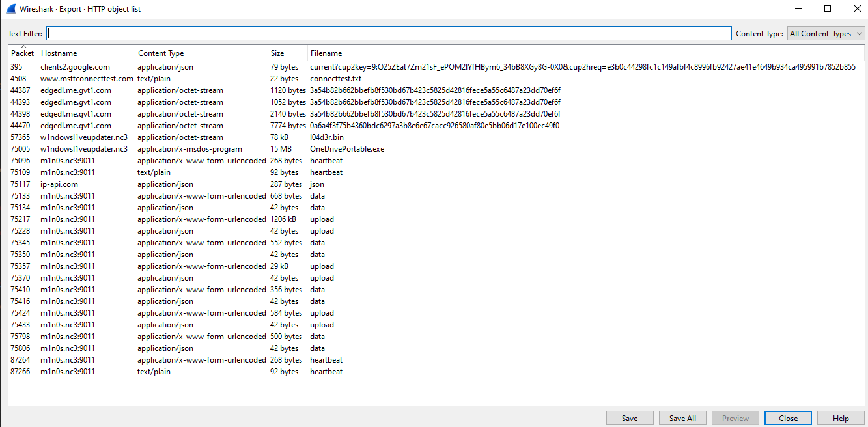Sort by the Size column header
The image size is (868, 427).
(x=277, y=53)
